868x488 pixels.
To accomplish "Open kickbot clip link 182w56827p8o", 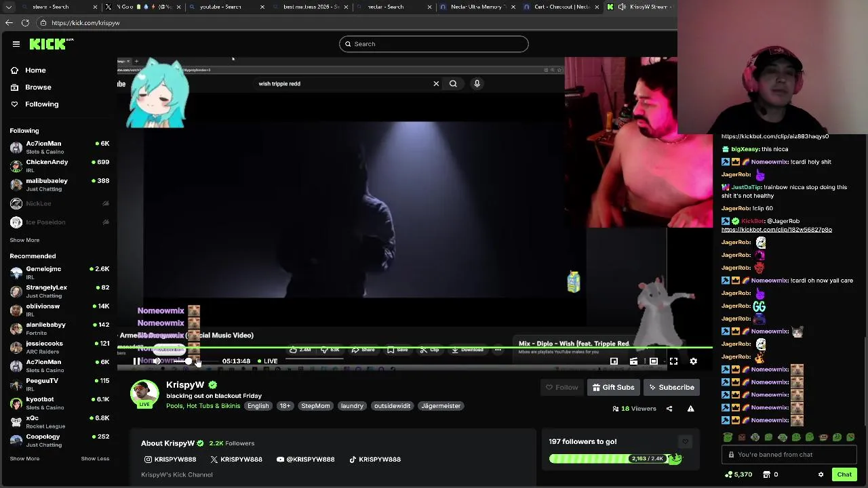I will point(776,230).
